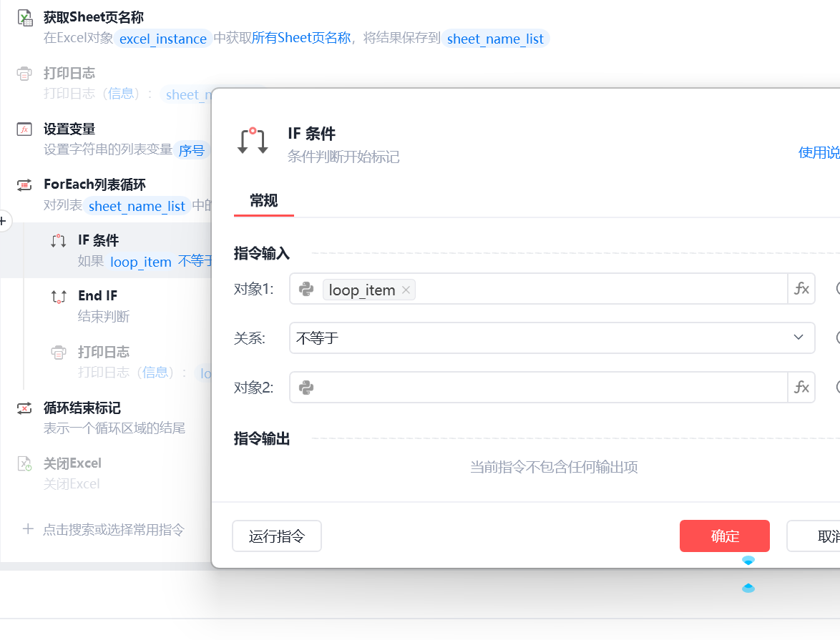Click the excel_instance variable tag
Screen dimensions: 840x640
[163, 39]
